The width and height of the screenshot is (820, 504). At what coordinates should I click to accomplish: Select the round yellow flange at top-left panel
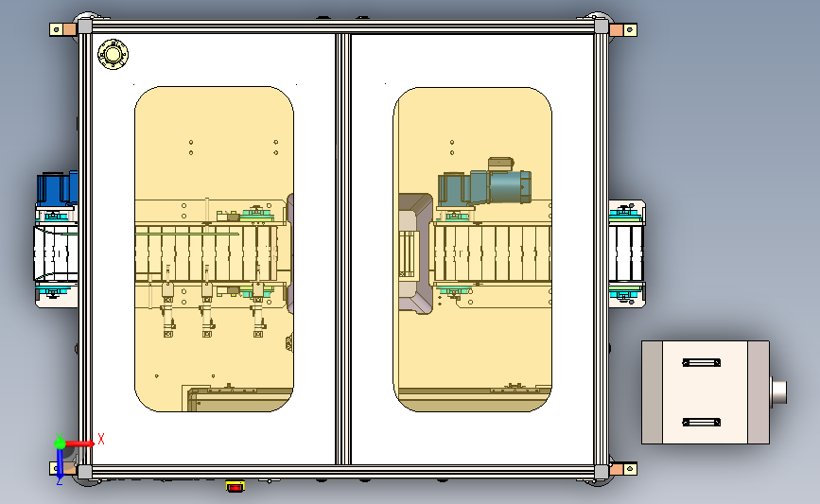point(113,54)
